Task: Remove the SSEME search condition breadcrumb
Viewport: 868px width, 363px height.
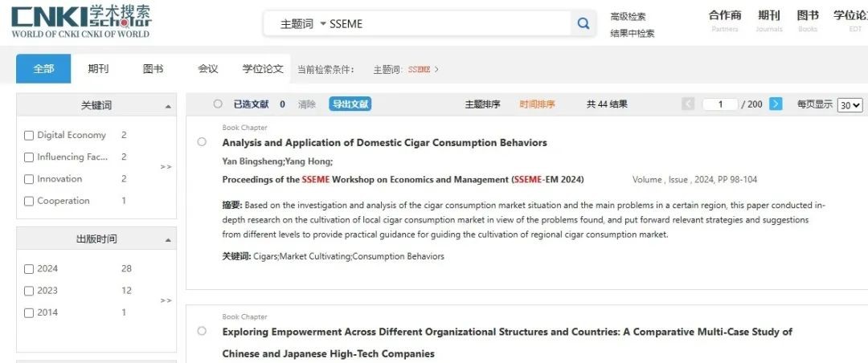Action: point(424,70)
